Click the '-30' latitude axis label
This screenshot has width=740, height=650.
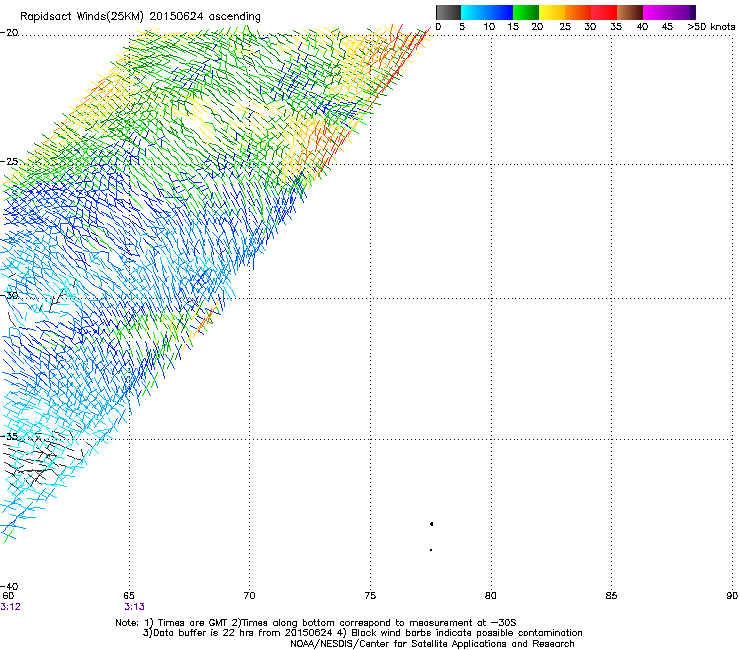[9, 295]
